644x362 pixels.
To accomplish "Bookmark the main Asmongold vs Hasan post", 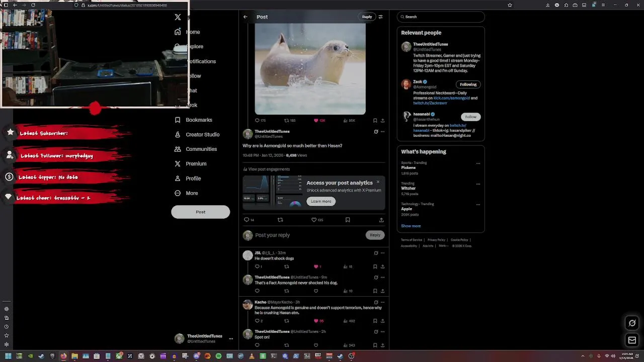I will click(x=348, y=220).
